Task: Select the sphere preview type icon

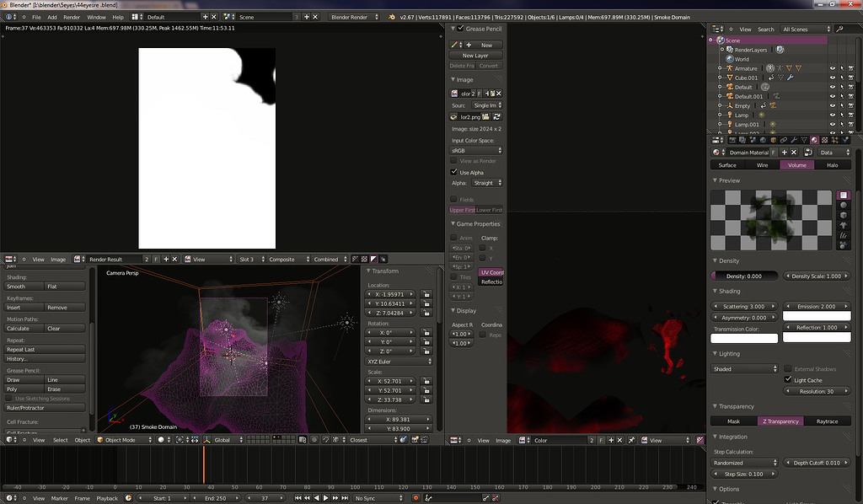Action: [x=843, y=206]
